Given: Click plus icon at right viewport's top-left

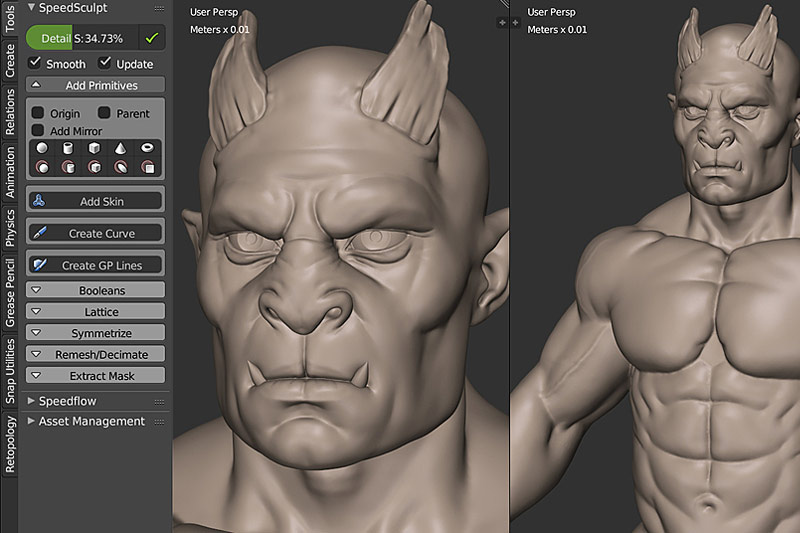Looking at the screenshot, I should (515, 22).
